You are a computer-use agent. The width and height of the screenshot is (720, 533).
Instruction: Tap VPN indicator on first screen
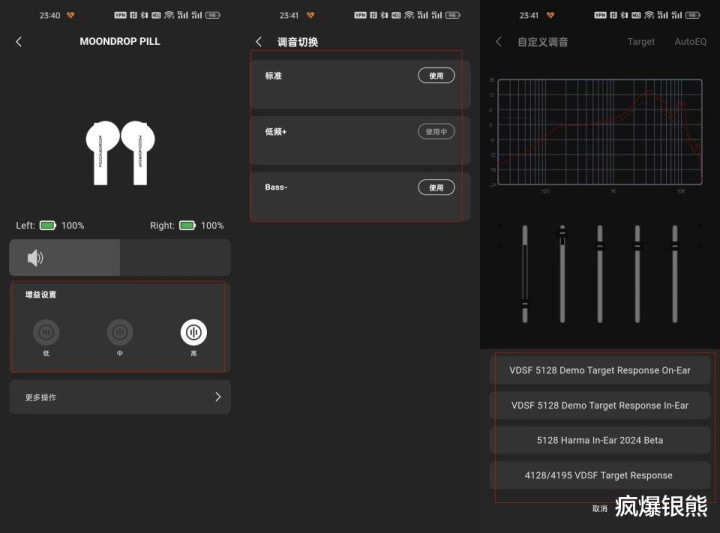pyautogui.click(x=120, y=15)
